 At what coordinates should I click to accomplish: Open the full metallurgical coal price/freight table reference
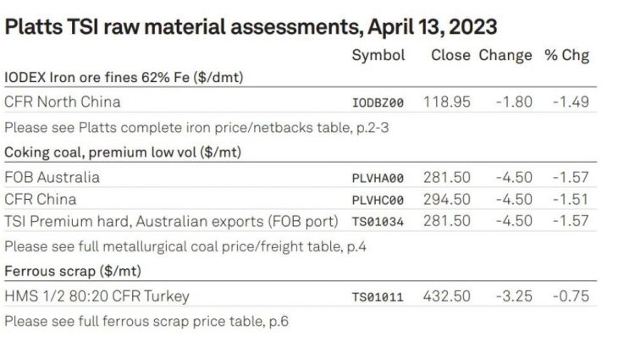(x=185, y=246)
